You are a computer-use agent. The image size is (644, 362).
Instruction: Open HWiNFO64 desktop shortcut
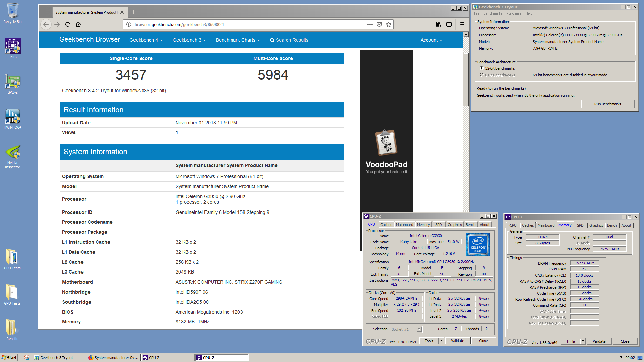click(12, 119)
